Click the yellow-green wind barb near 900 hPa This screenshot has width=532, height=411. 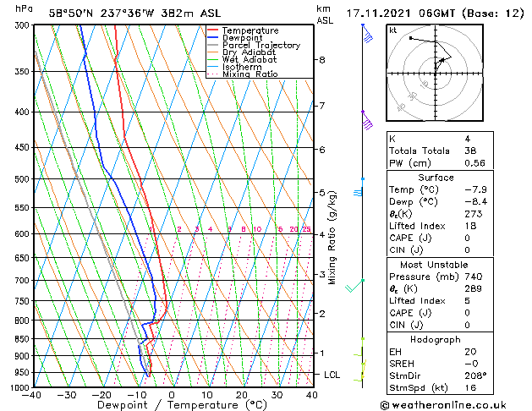coord(359,353)
